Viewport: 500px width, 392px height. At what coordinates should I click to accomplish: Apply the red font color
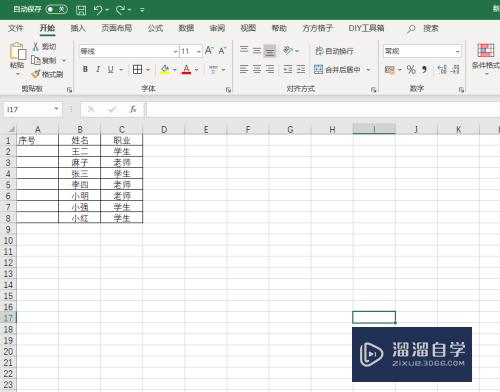pyautogui.click(x=186, y=69)
